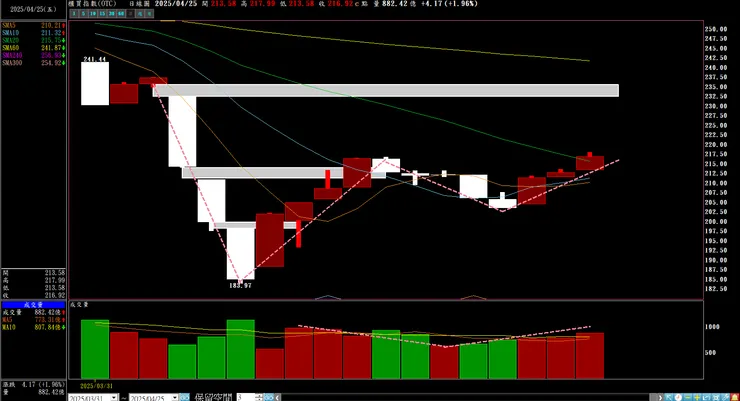Click the yellow plus zoom-in icon
The width and height of the screenshot is (740, 401).
point(697,397)
